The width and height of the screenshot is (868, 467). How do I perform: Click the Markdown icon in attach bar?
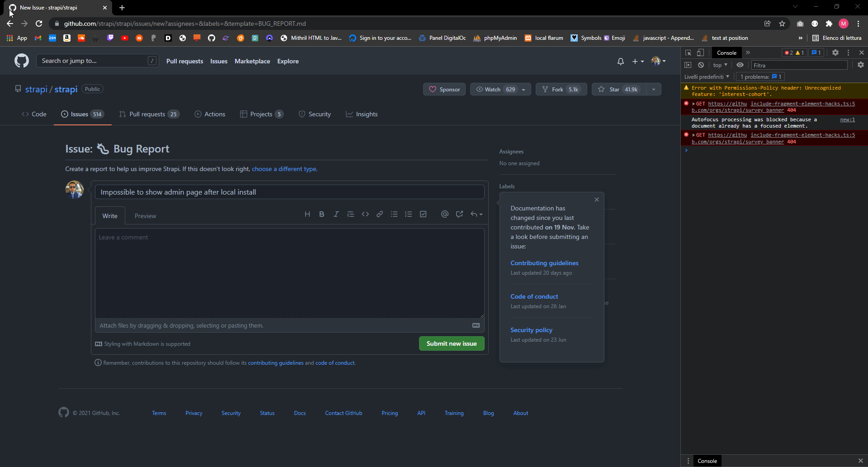coord(476,325)
